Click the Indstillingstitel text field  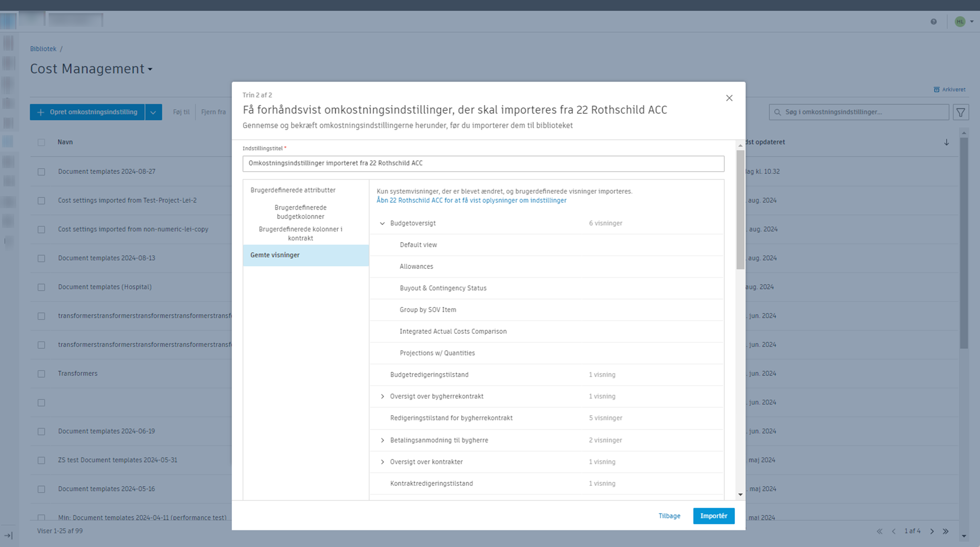(x=483, y=164)
